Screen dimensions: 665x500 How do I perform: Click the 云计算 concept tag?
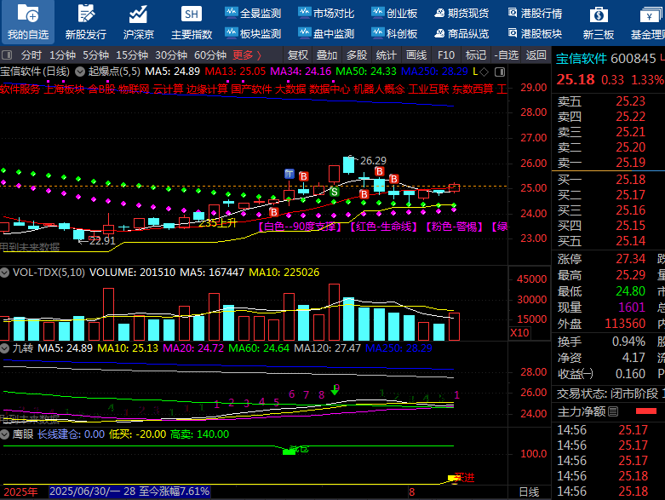click(x=168, y=89)
